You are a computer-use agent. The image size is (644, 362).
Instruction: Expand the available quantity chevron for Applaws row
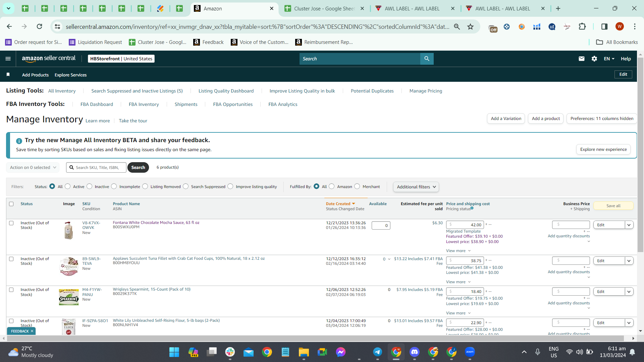pyautogui.click(x=389, y=259)
